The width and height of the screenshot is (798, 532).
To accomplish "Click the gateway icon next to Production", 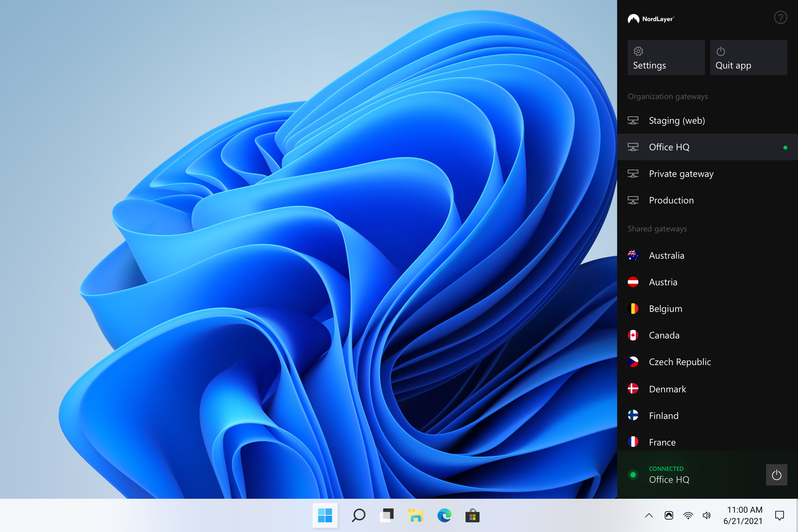I will pos(633,200).
